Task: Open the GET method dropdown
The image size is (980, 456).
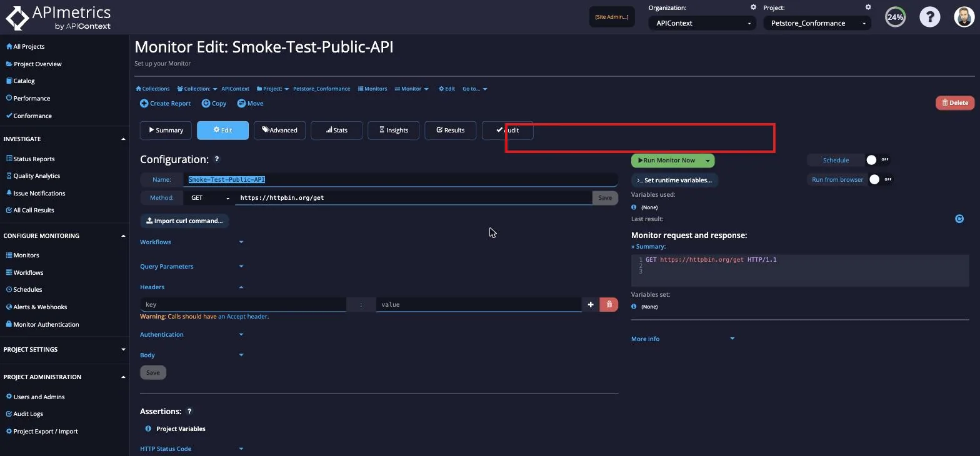Action: pos(209,197)
